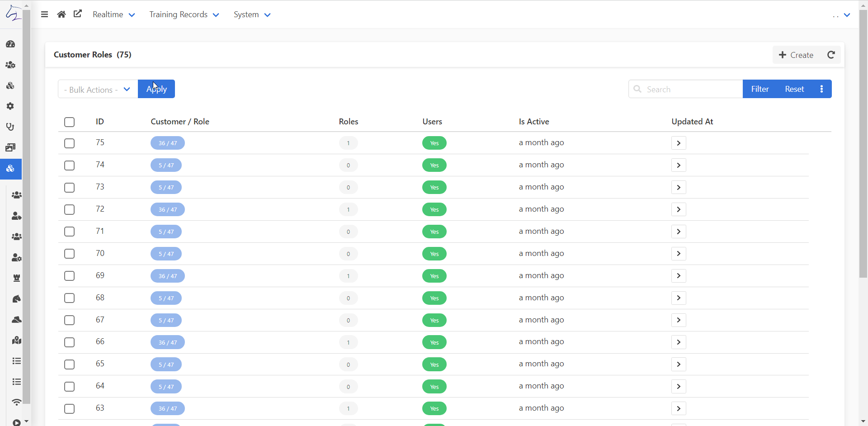
Task: Click the 36/47 roles badge on row 72
Action: pyautogui.click(x=167, y=209)
